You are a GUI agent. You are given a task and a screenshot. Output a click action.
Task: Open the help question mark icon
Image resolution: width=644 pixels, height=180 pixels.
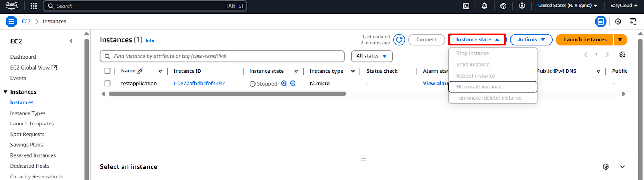503,6
